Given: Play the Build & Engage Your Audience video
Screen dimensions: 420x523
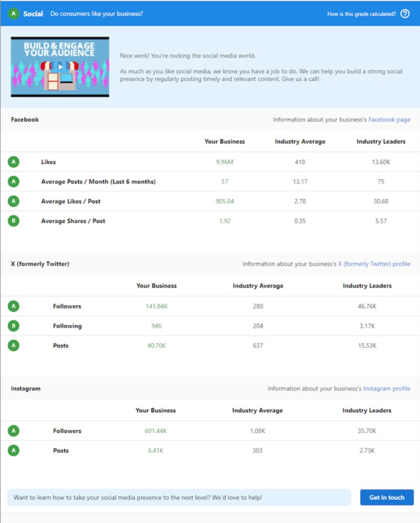Looking at the screenshot, I should click(60, 67).
